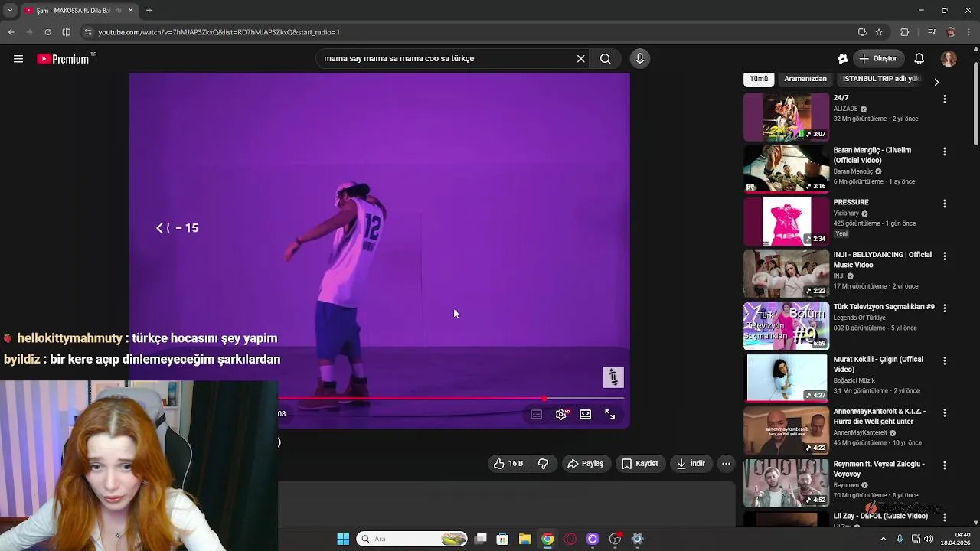Open Türk Televizyon Saçmalıkları #9 title

(884, 307)
